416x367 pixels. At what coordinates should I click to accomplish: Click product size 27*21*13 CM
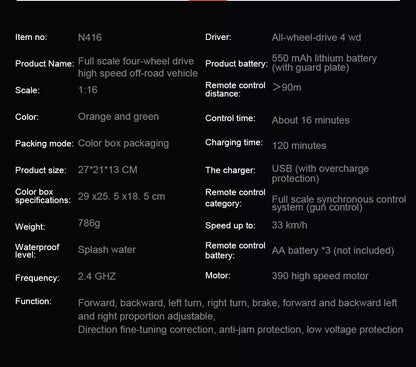(107, 170)
